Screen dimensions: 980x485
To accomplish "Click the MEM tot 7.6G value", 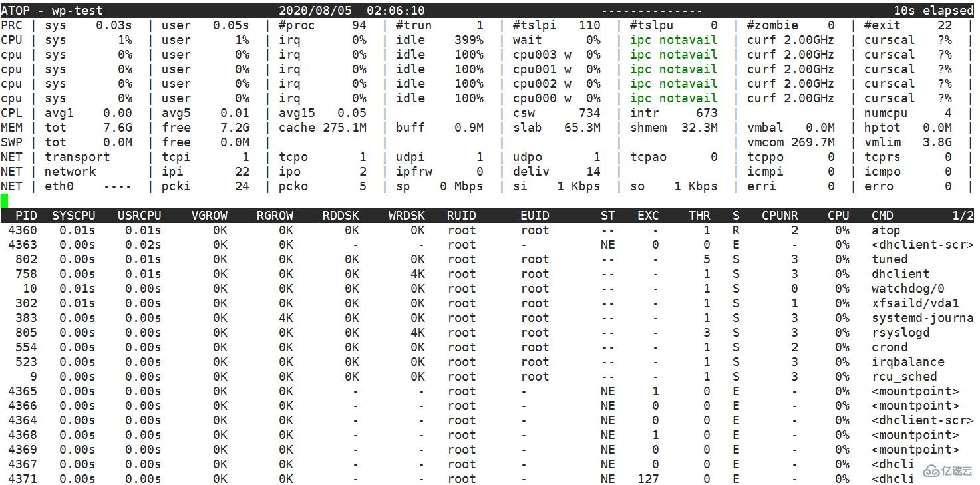I will coord(118,128).
